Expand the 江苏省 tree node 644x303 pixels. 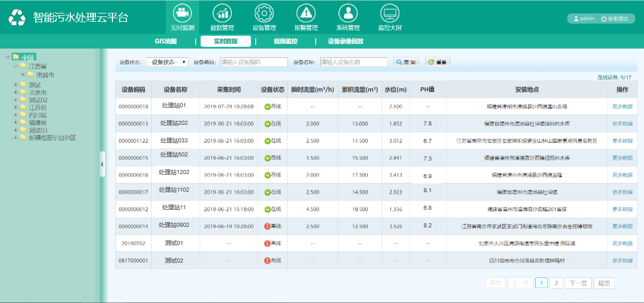(x=15, y=107)
